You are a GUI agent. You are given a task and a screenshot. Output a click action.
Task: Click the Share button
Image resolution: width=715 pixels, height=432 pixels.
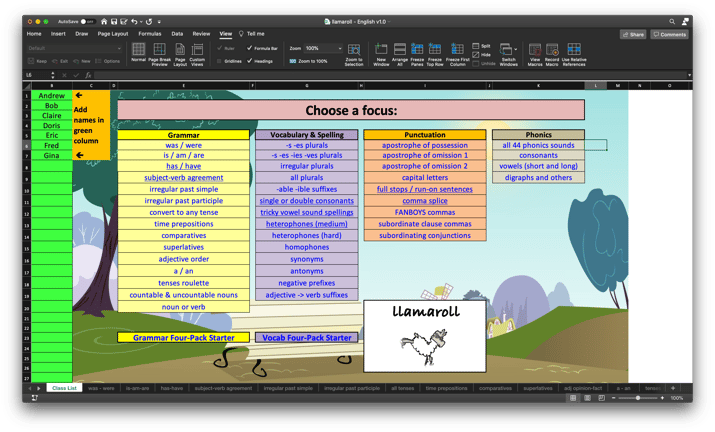633,34
